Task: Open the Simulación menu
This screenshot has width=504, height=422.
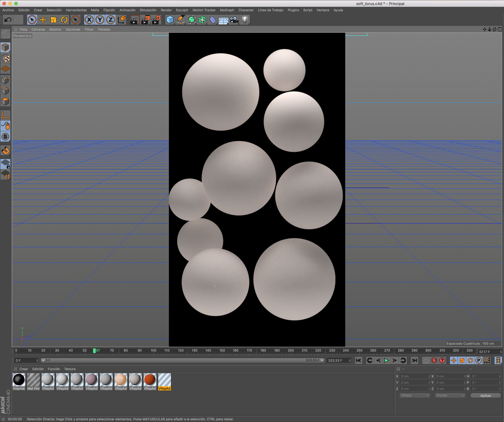Action: pyautogui.click(x=148, y=10)
